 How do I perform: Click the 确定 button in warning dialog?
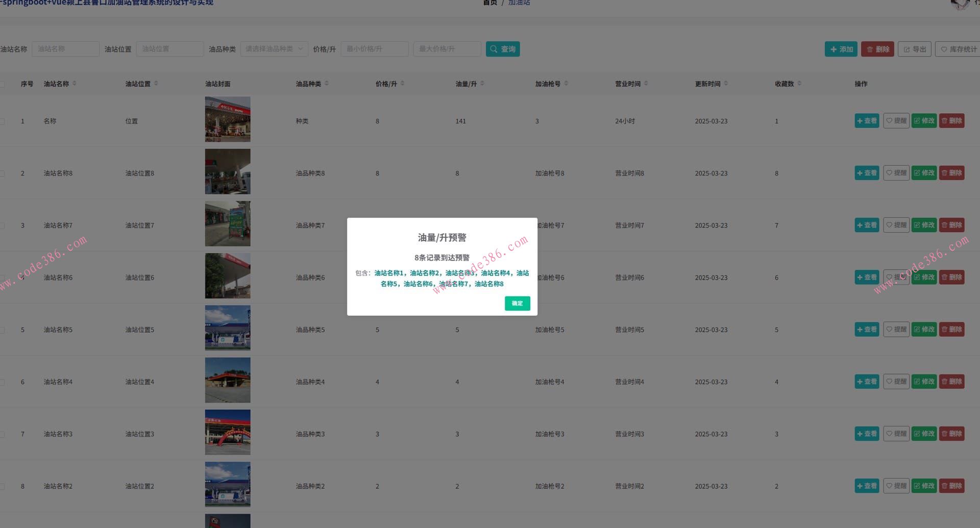pos(517,304)
